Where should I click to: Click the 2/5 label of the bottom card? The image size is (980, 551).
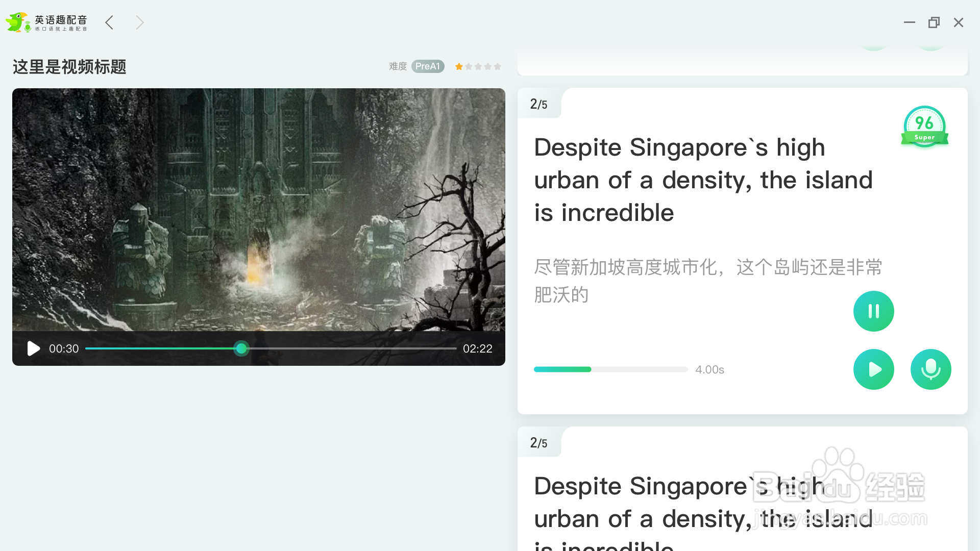click(538, 443)
